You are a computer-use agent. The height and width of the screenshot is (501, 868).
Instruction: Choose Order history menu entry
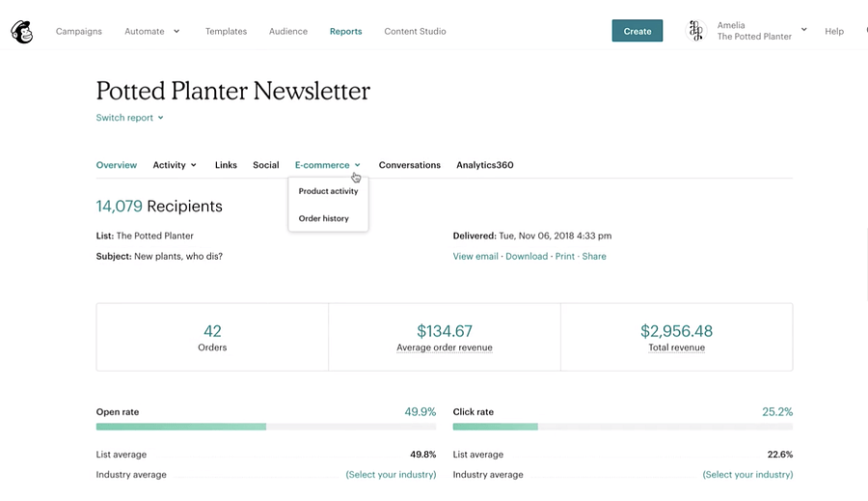[x=323, y=218]
